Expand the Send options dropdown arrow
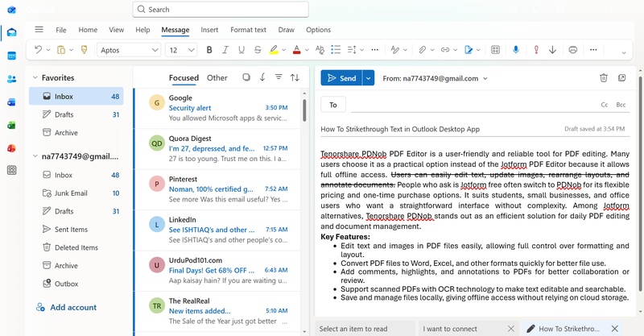Viewport: 644px width, 336px height. [x=369, y=78]
